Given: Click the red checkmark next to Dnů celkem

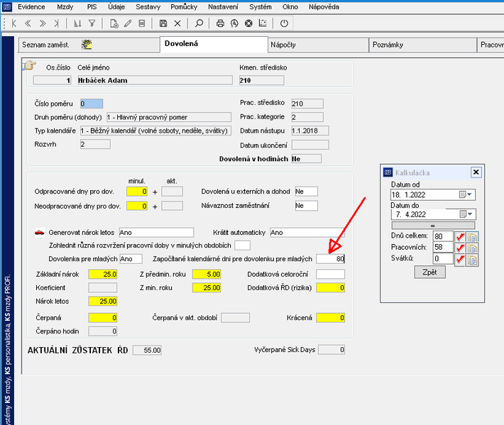Looking at the screenshot, I should pos(460,237).
